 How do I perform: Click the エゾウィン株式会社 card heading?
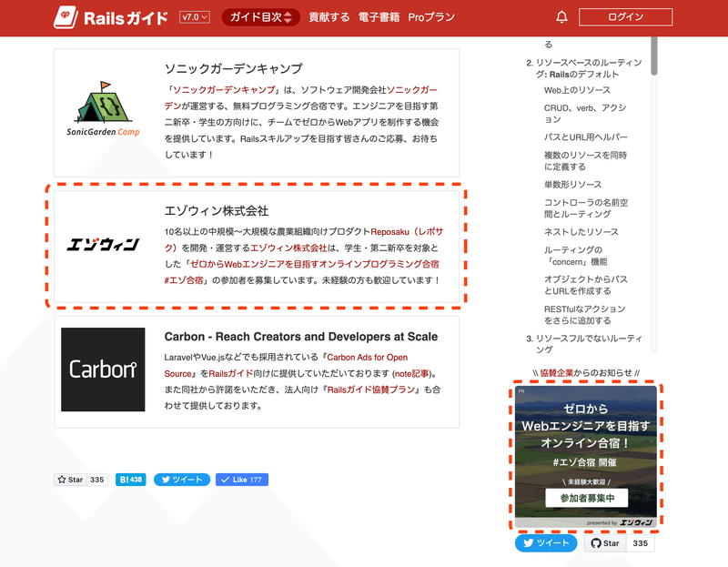(x=217, y=211)
